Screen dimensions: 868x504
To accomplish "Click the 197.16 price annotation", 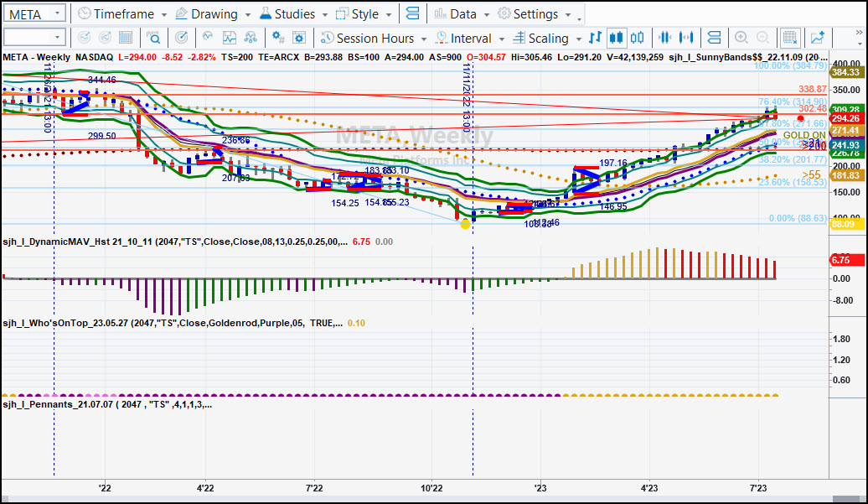I will click(613, 163).
